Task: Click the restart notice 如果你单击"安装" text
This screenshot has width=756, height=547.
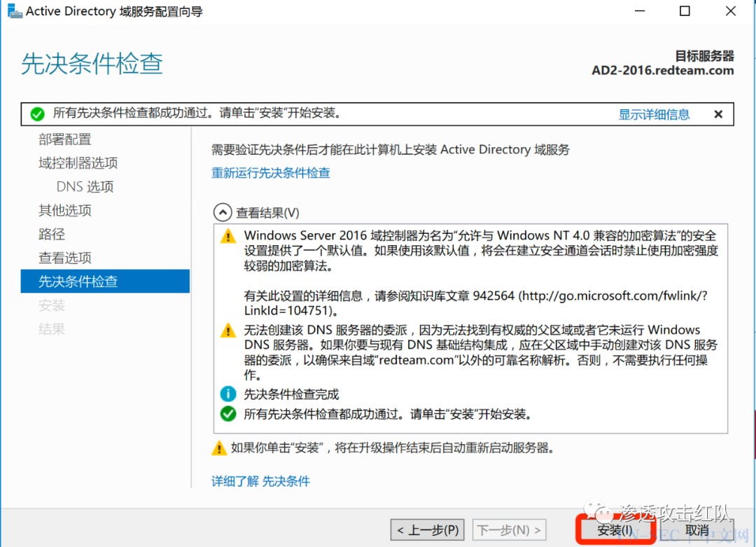Action: tap(392, 448)
